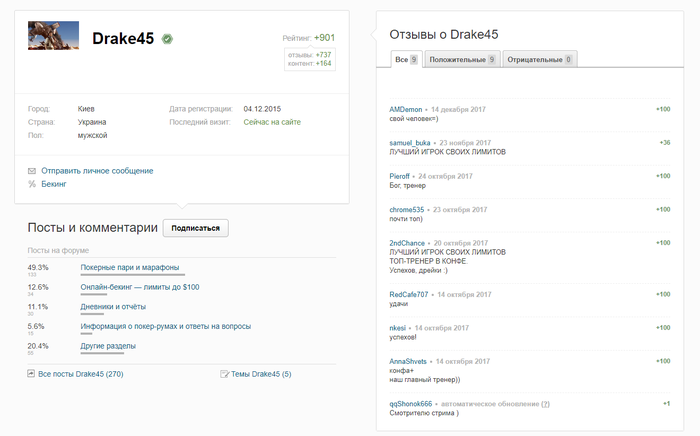
Task: Click the registration date 04.12.2015
Action: point(262,109)
